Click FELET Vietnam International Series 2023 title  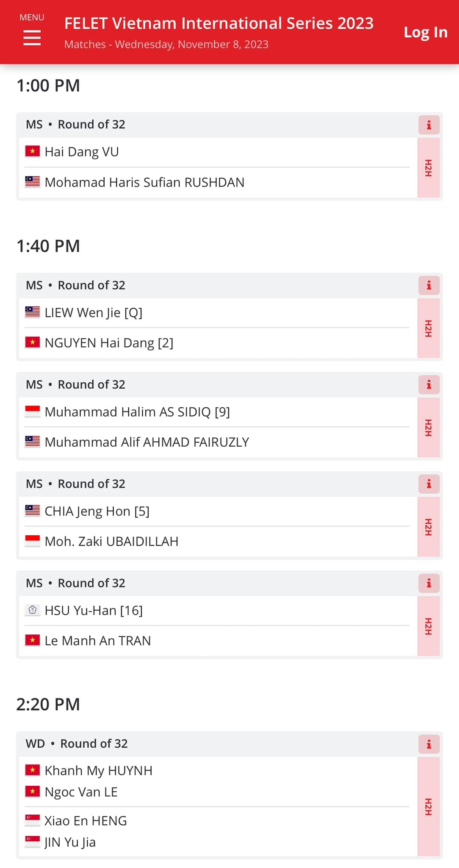click(219, 23)
